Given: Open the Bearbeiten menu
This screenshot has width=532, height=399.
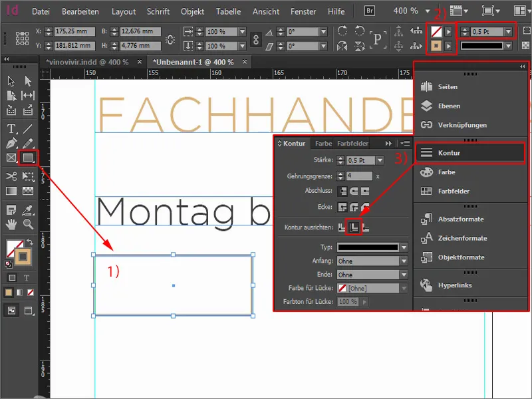Looking at the screenshot, I should [x=80, y=11].
